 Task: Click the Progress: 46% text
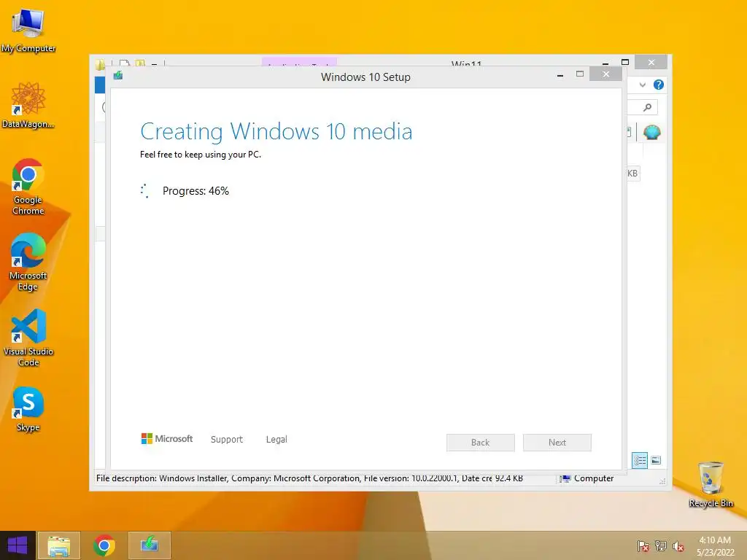[x=196, y=191]
